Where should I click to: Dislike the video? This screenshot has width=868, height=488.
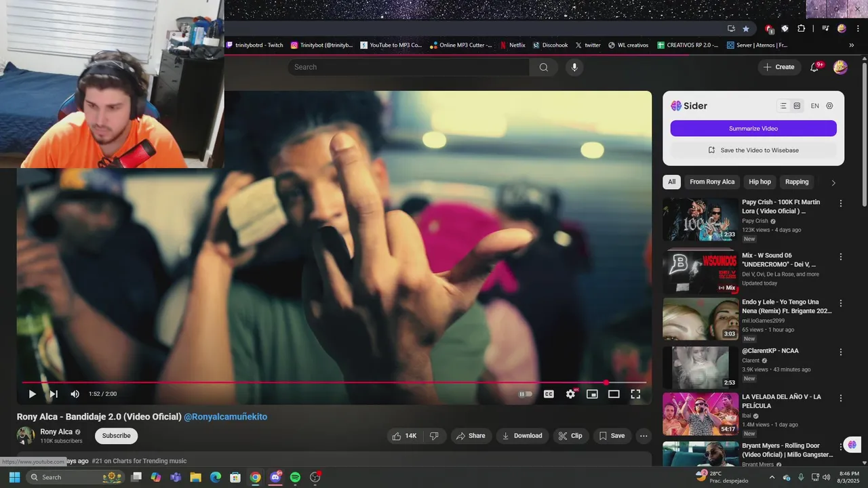point(435,436)
